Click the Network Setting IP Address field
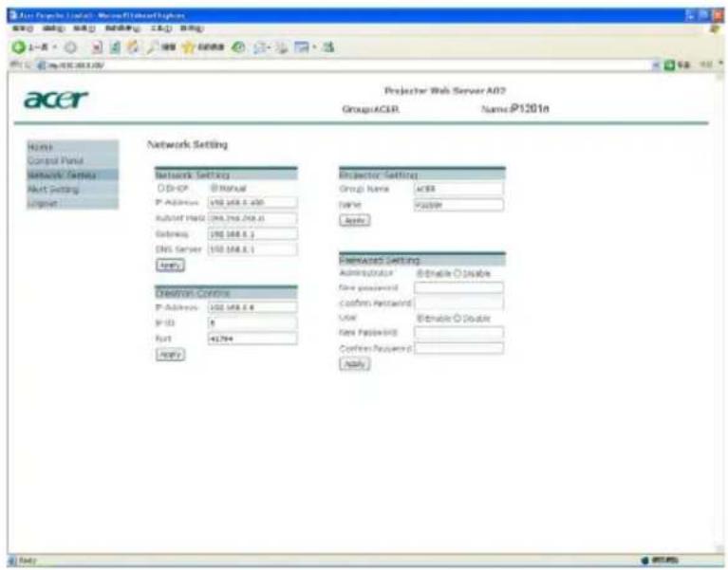Screen dimensions: 728x570 click(x=252, y=203)
